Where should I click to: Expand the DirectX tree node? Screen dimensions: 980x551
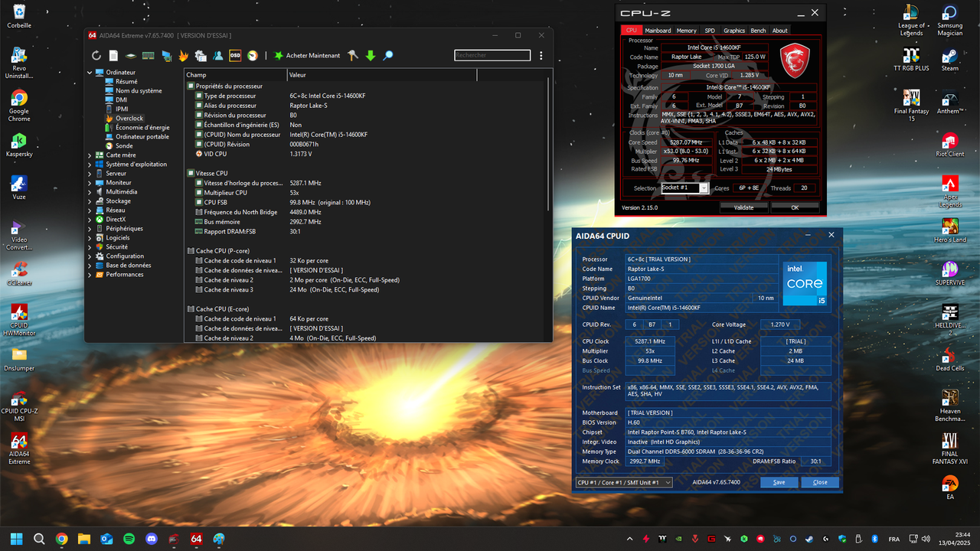click(90, 220)
